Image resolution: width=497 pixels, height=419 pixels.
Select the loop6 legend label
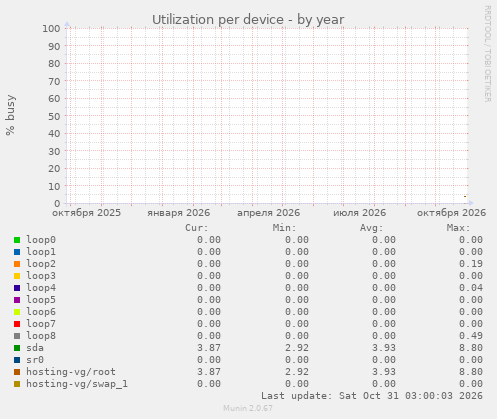click(x=41, y=312)
